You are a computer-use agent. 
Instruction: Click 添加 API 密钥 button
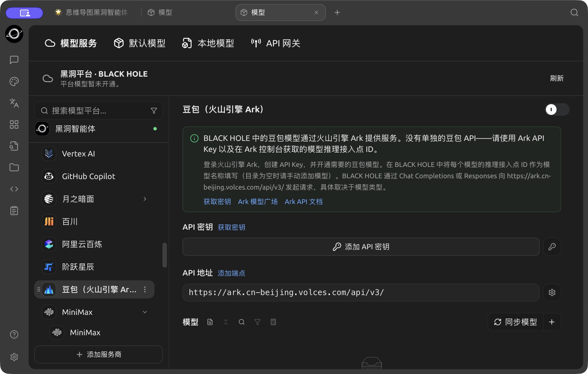(361, 247)
